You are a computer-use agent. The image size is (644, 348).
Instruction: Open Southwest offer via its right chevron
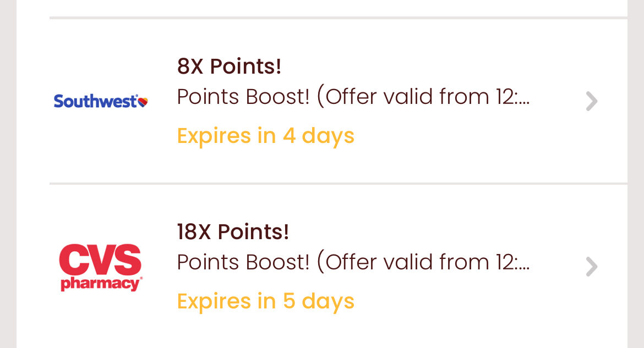[591, 101]
